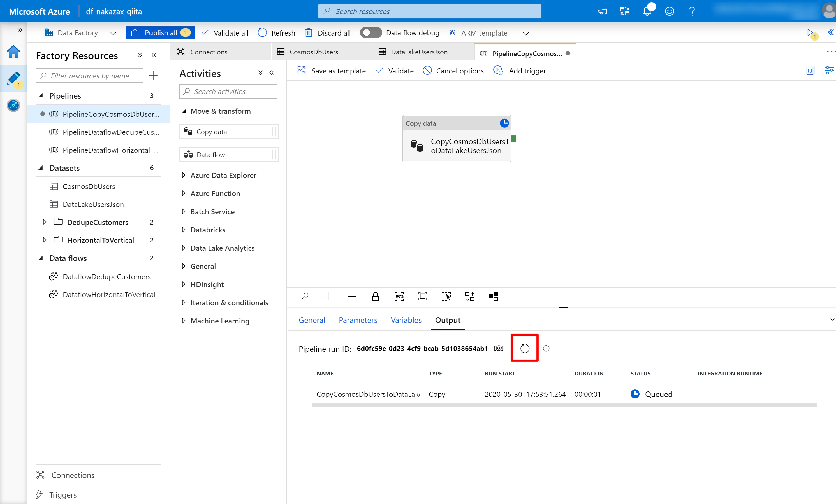Switch to the CosmosDbUsers tab

point(322,52)
